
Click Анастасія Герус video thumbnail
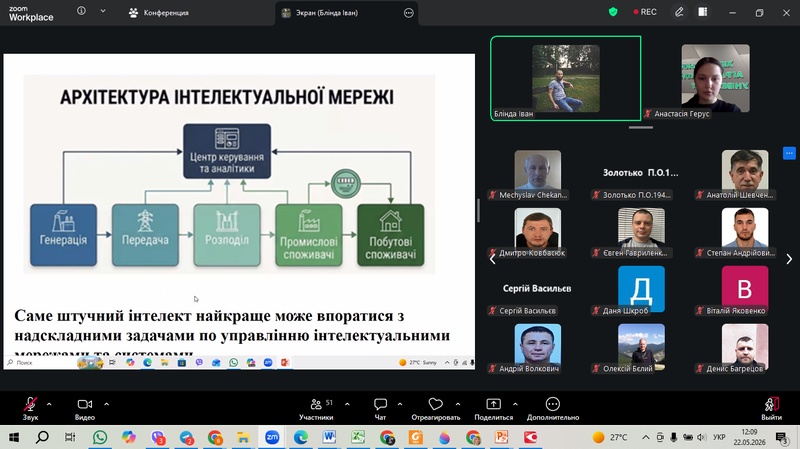click(715, 78)
